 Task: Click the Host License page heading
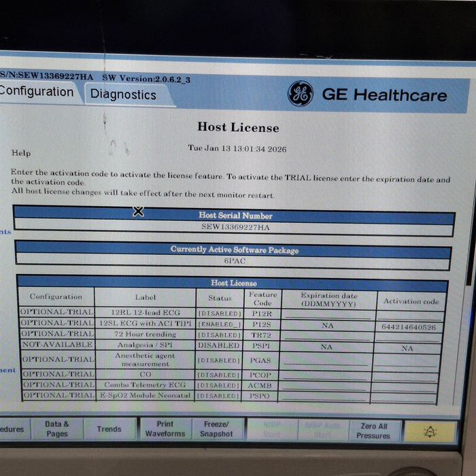click(x=238, y=127)
